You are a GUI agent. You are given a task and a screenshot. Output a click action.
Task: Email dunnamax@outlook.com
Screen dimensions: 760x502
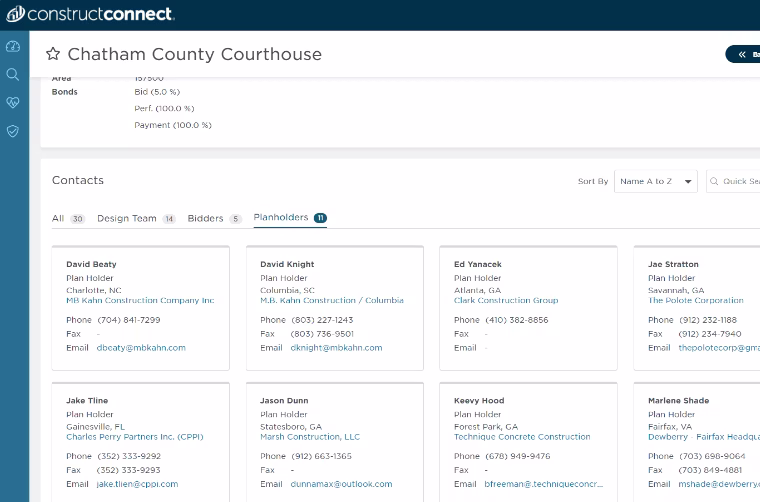coord(341,484)
